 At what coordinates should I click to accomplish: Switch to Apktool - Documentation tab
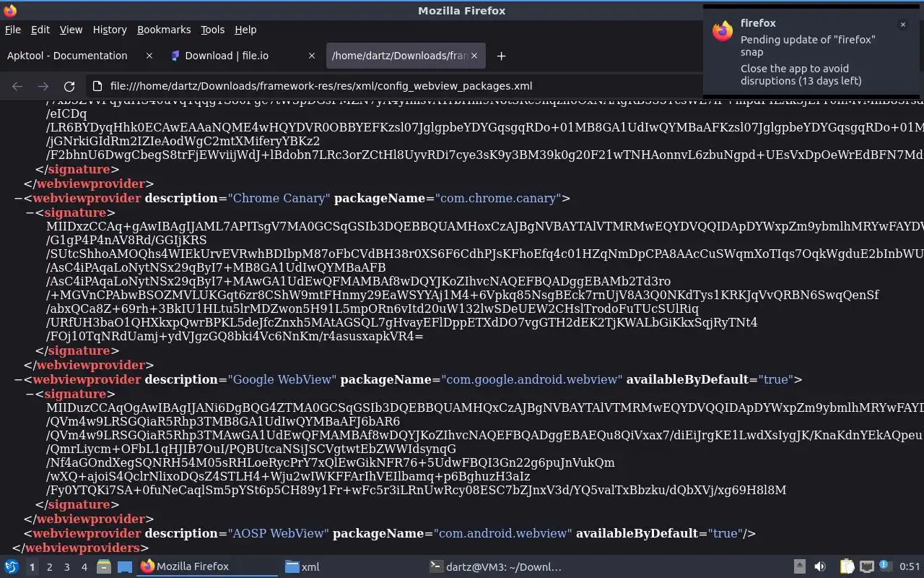tap(81, 56)
